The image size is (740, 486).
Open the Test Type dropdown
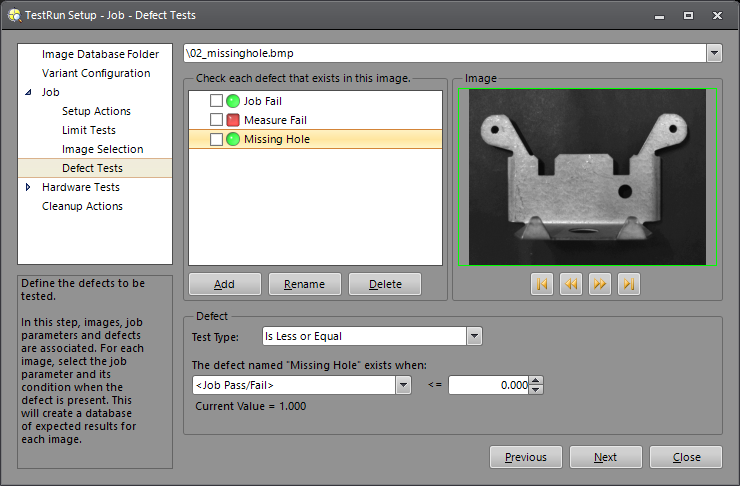474,336
